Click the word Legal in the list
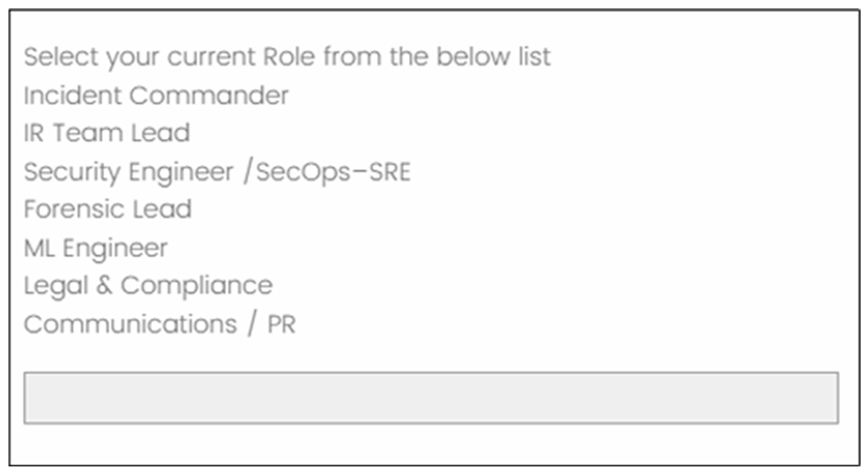The width and height of the screenshot is (868, 474). coord(56,287)
